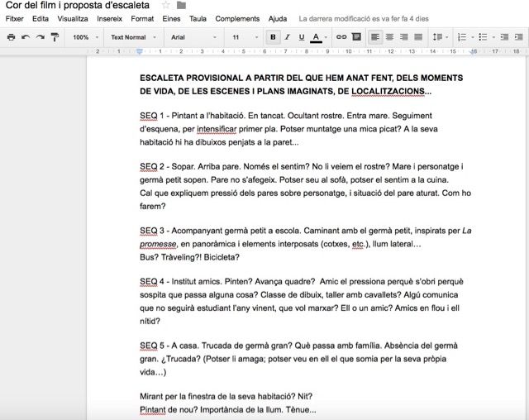Click the italic word promesse
The height and width of the screenshot is (420, 529).
click(158, 244)
